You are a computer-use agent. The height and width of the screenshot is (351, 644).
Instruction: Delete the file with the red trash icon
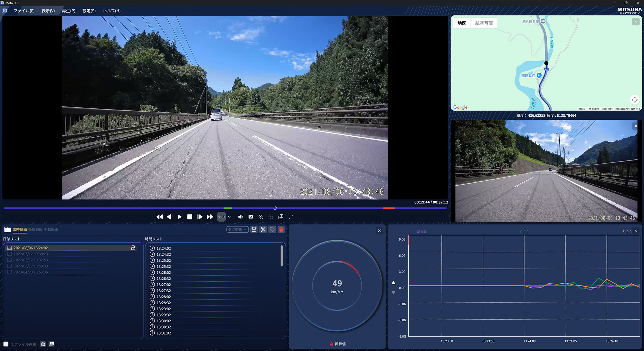281,229
